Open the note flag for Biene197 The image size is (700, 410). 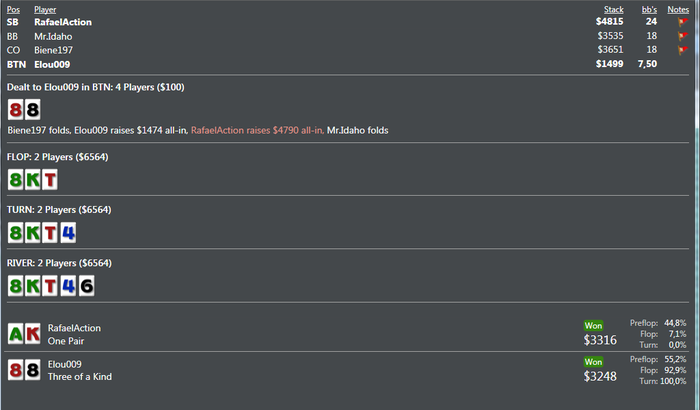tap(683, 50)
